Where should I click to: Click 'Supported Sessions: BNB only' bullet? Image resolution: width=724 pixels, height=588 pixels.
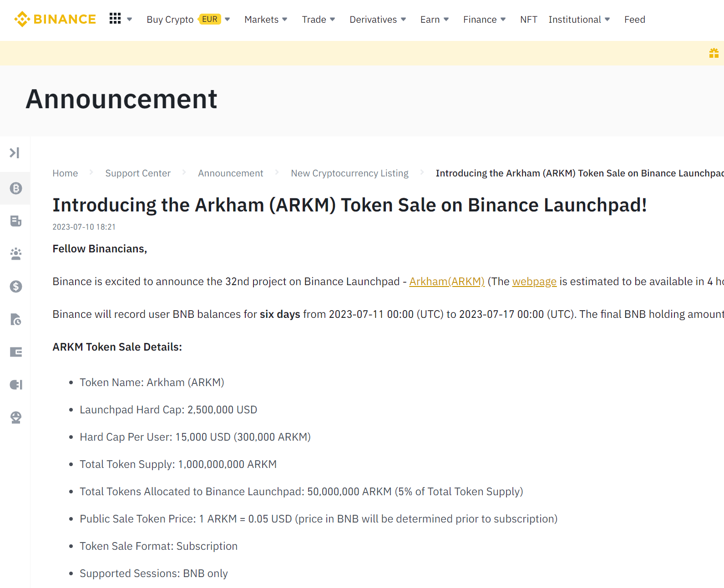coord(154,573)
